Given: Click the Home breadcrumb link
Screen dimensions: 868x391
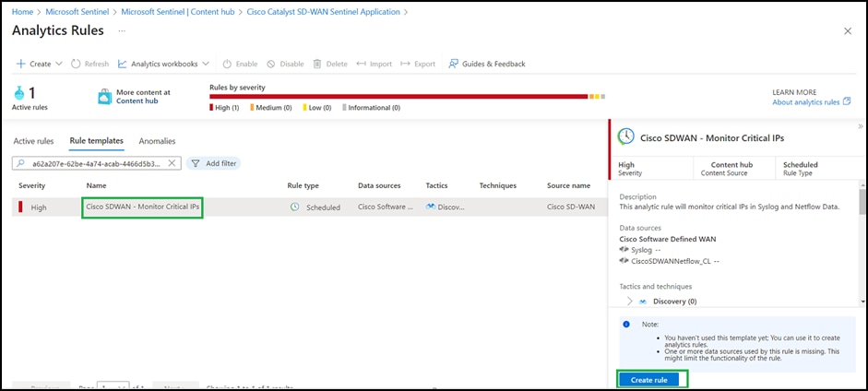Looking at the screenshot, I should pyautogui.click(x=23, y=12).
